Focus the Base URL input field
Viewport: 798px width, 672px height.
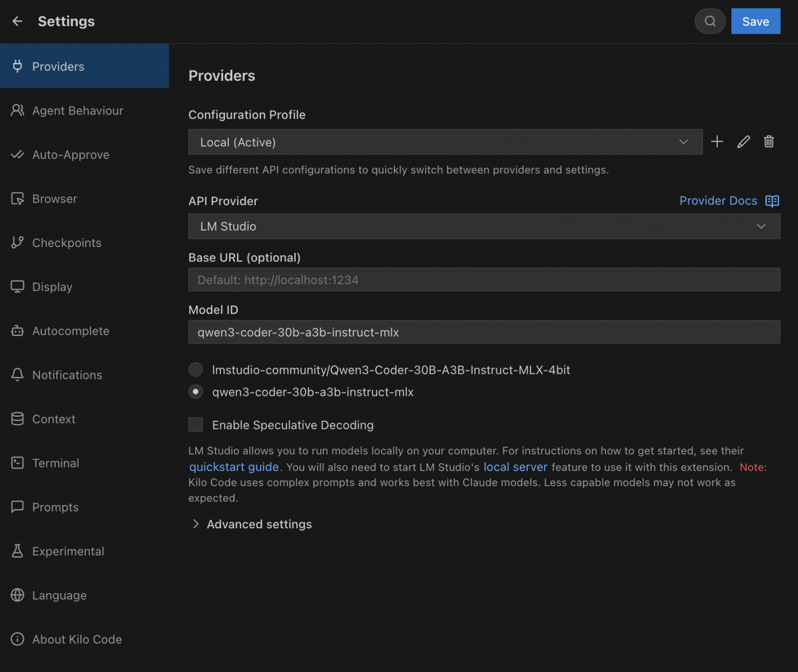click(483, 280)
